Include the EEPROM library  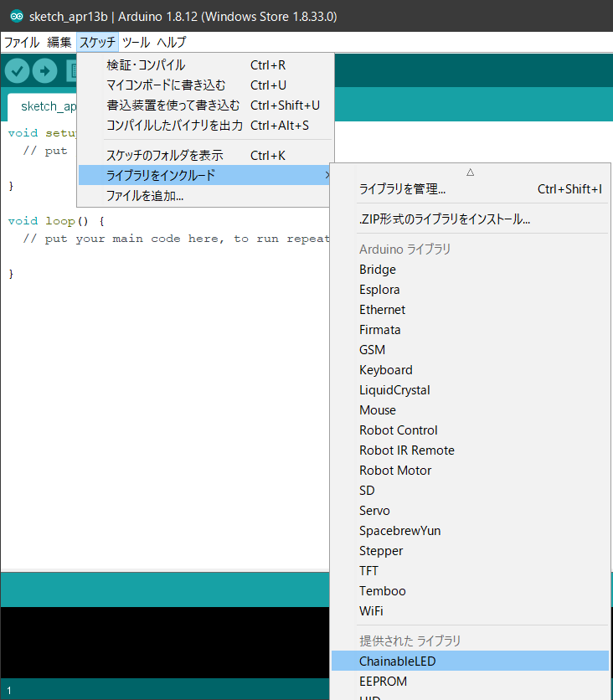point(470,682)
